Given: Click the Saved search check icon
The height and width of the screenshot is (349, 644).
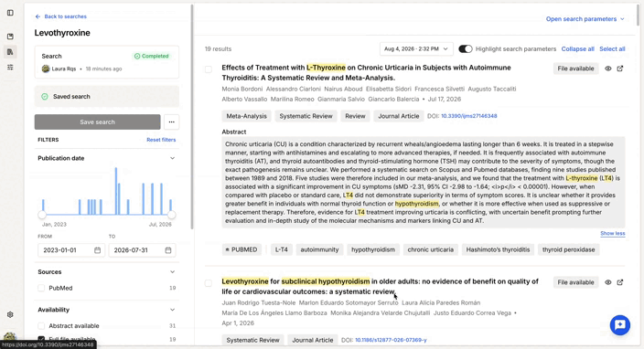Looking at the screenshot, I should 44,96.
